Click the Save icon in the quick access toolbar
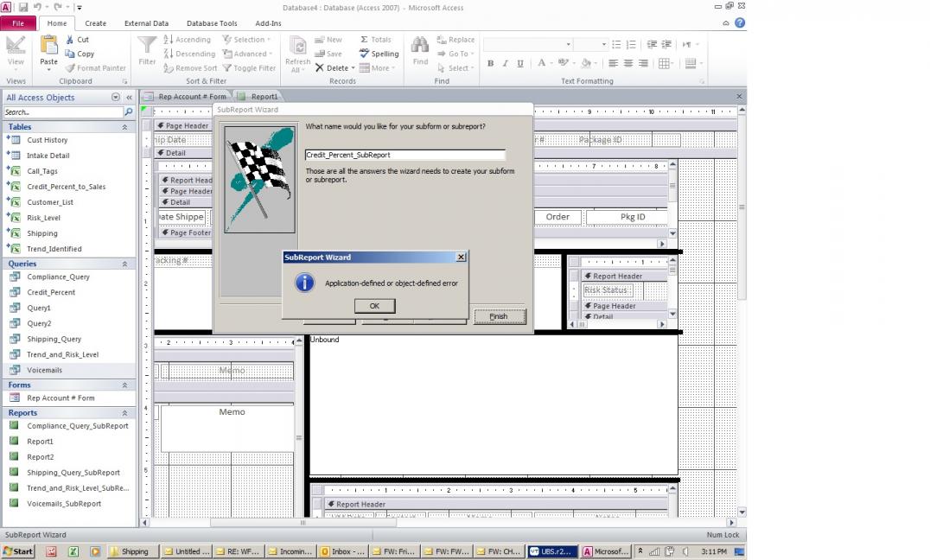 pos(23,7)
